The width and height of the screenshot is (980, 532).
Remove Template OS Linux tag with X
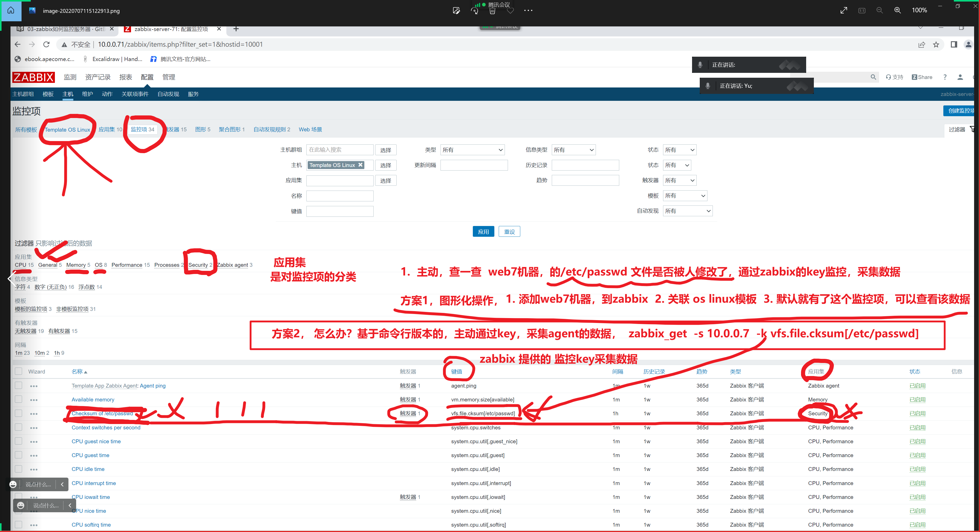[x=360, y=165]
